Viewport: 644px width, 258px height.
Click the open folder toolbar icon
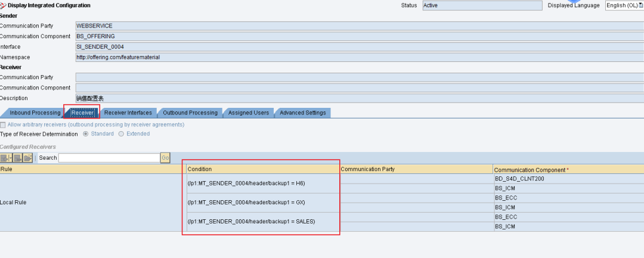click(27, 158)
